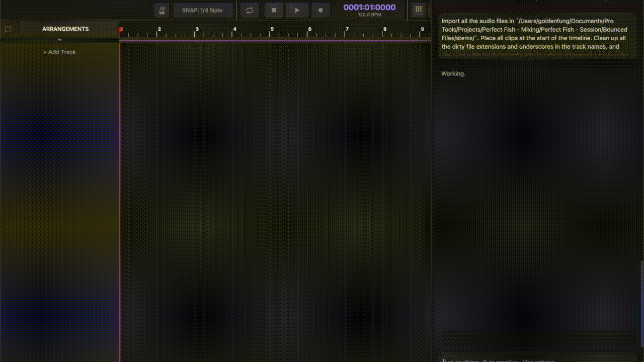Click bar 7 on the timeline ruler

(x=347, y=29)
